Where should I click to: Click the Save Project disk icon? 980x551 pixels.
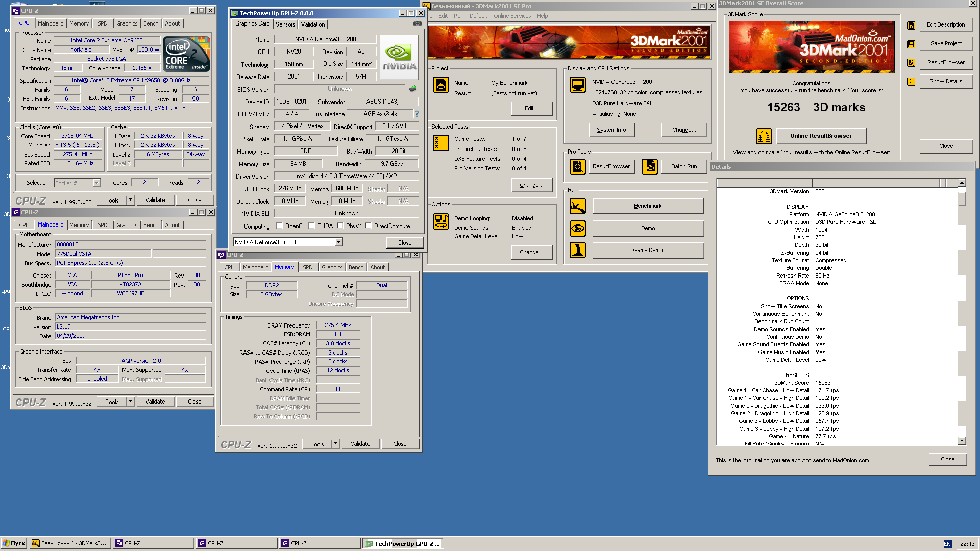point(911,44)
